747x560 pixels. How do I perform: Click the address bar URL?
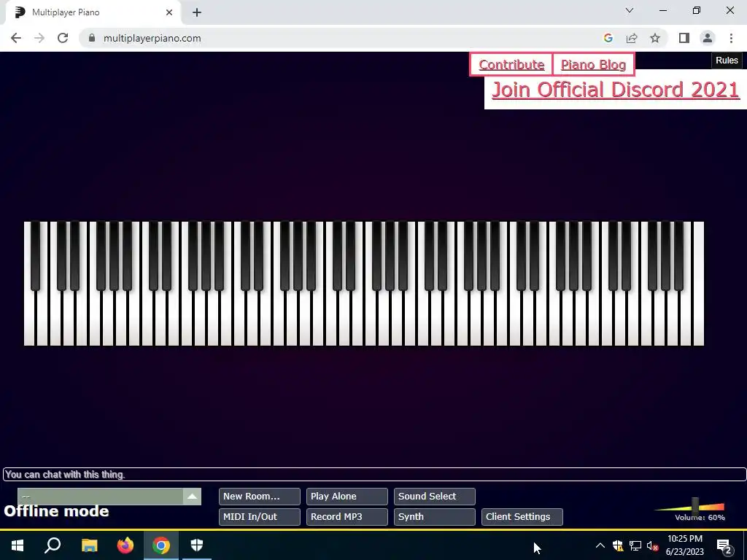152,38
